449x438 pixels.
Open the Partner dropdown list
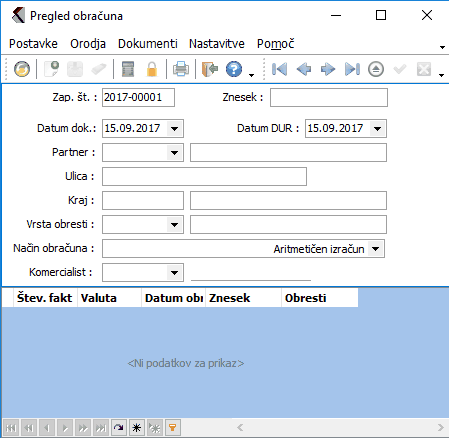click(x=175, y=153)
